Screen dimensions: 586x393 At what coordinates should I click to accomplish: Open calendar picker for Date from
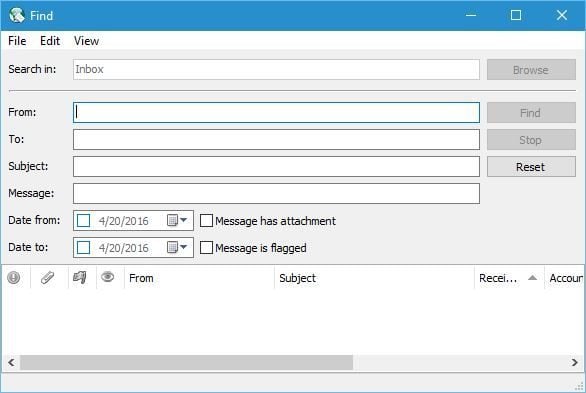click(x=177, y=220)
